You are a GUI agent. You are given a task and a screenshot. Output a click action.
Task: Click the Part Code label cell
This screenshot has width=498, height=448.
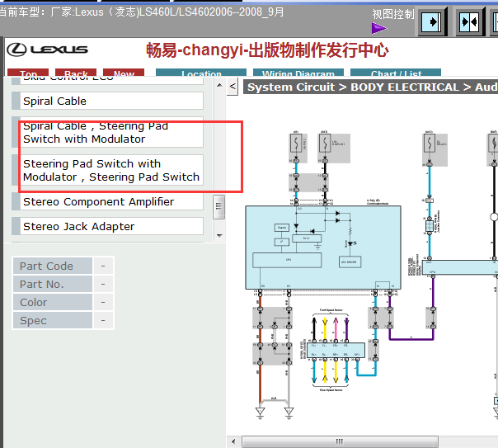click(x=53, y=266)
